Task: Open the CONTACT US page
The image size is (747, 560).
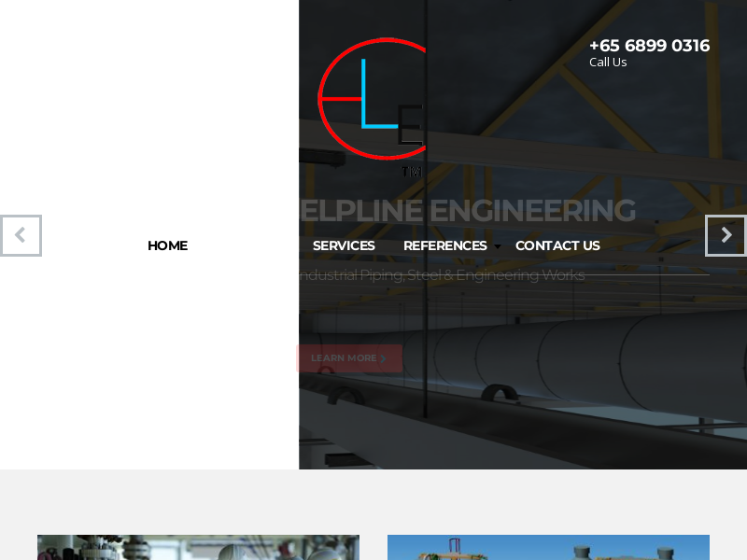Action: click(x=557, y=245)
